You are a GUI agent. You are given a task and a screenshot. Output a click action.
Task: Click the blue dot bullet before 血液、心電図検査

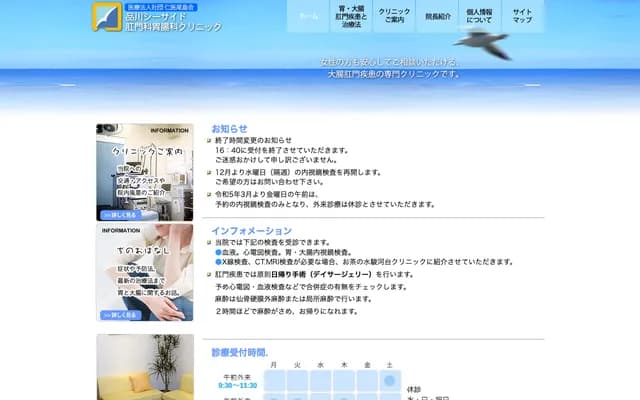coord(218,253)
